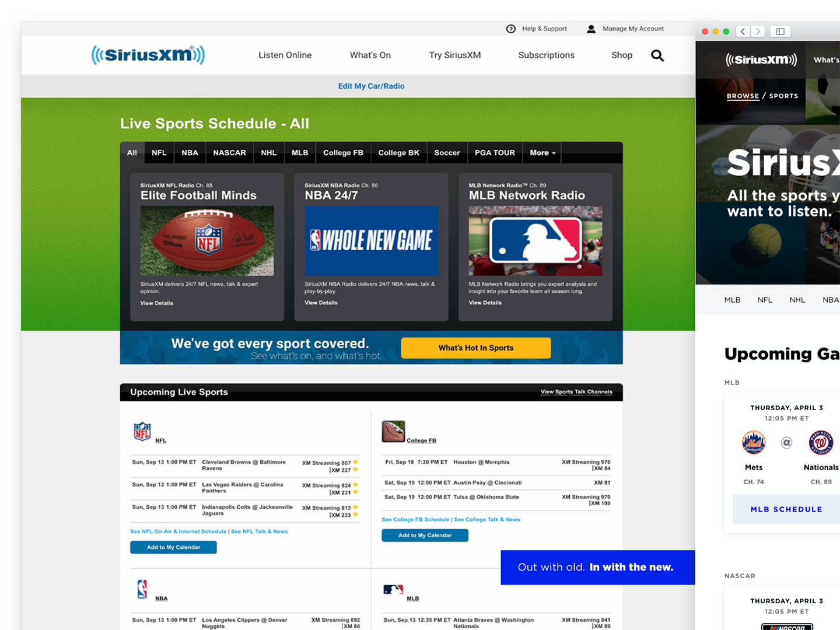The width and height of the screenshot is (840, 630).
Task: Open the Try SiriusXM menu
Action: click(x=455, y=55)
